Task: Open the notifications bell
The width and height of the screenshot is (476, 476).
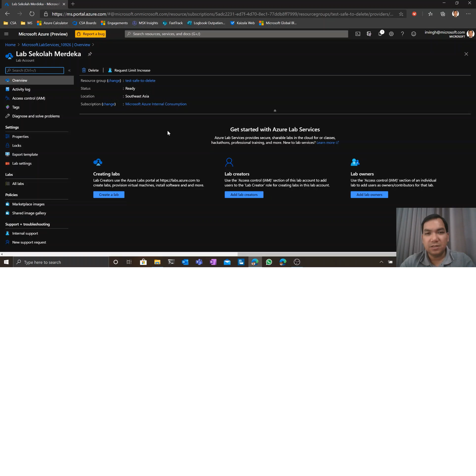Action: point(380,34)
